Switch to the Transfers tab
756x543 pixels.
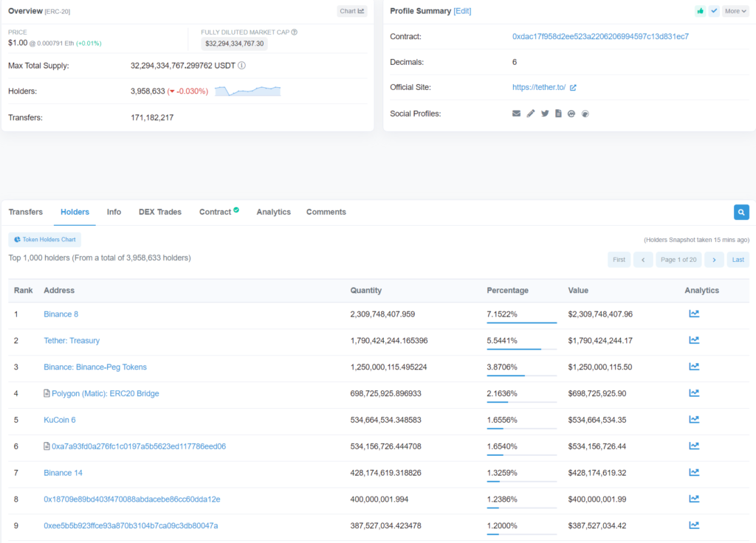(x=26, y=212)
